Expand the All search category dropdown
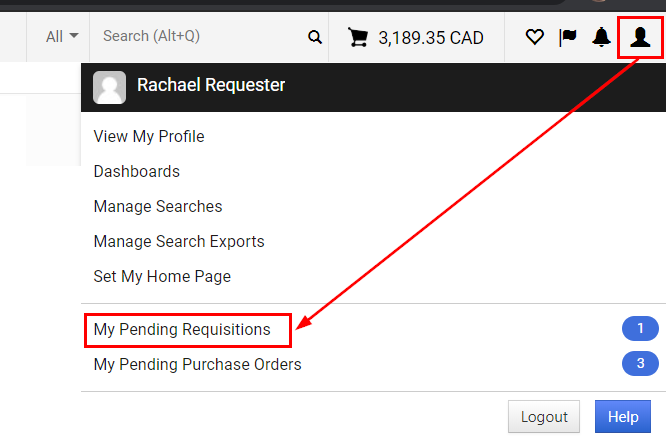This screenshot has height=440, width=666. coord(62,37)
